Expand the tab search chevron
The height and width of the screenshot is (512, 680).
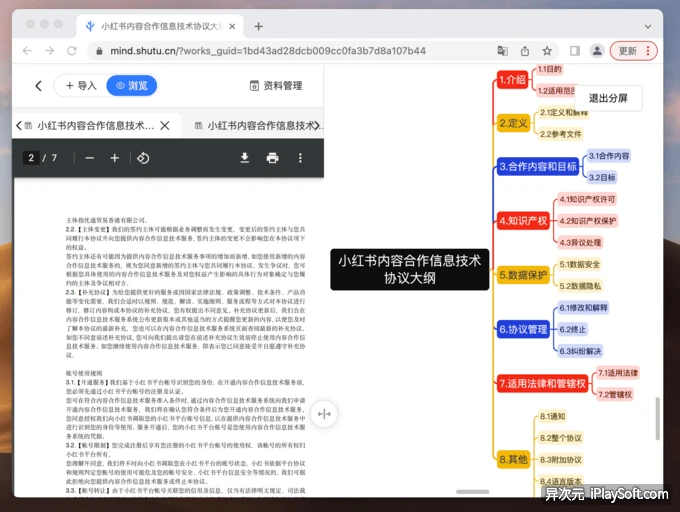point(648,26)
